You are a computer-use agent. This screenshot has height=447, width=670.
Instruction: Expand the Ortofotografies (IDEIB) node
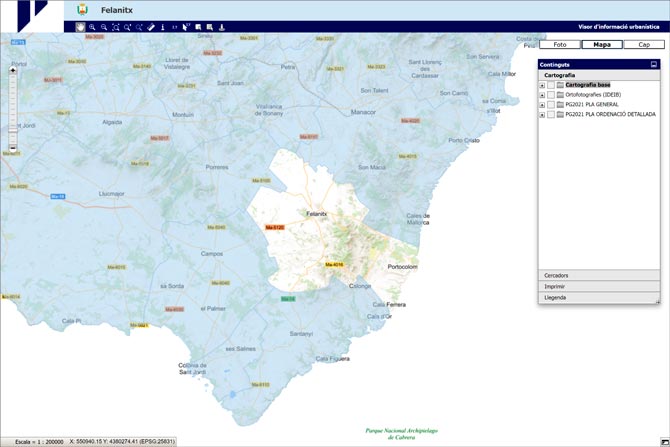(542, 95)
